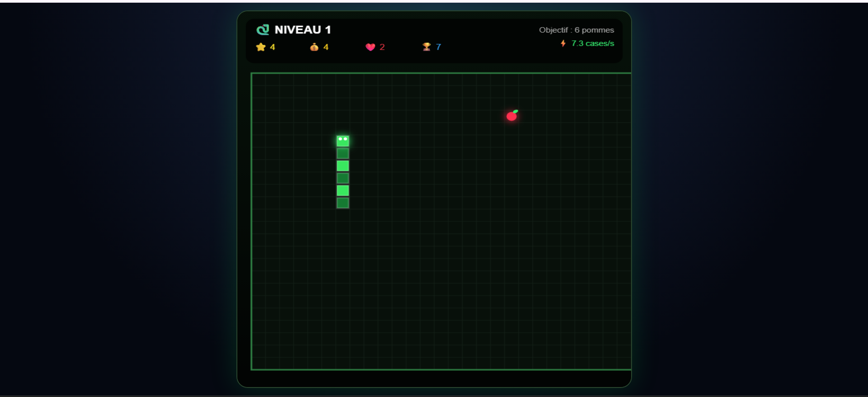
Task: Click the snake's tail segment
Action: (x=343, y=203)
